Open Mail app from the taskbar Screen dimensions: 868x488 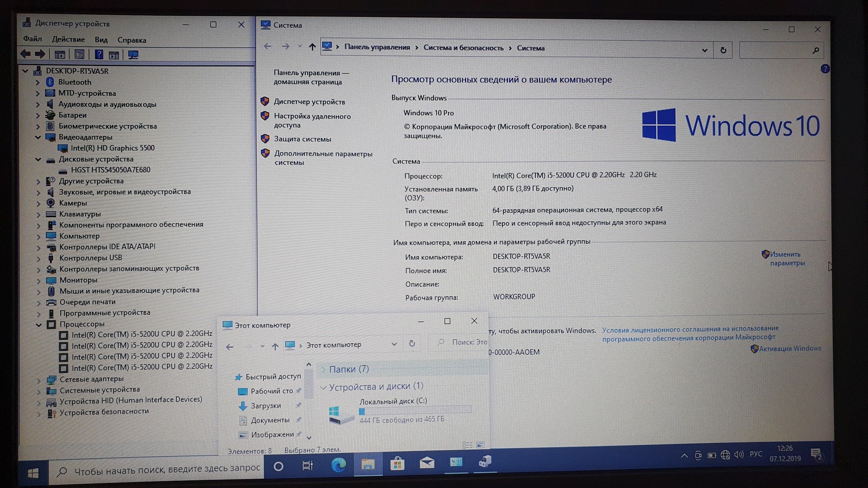(x=426, y=463)
